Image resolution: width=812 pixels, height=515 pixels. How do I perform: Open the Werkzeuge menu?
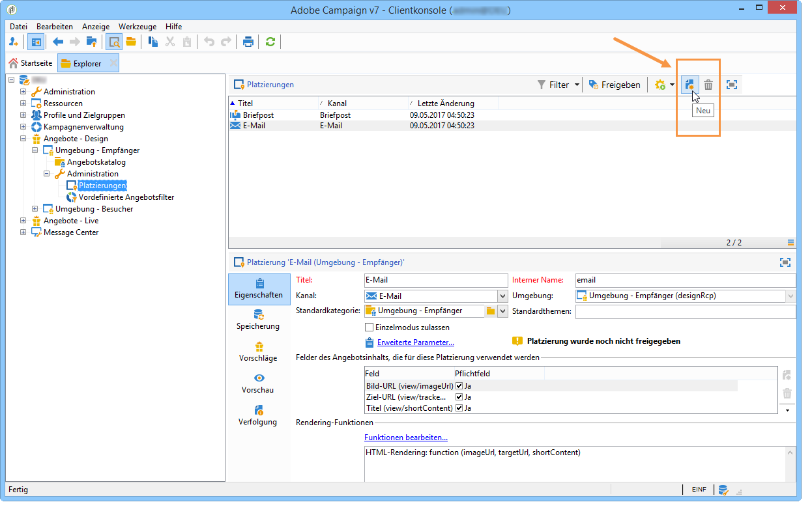point(138,27)
